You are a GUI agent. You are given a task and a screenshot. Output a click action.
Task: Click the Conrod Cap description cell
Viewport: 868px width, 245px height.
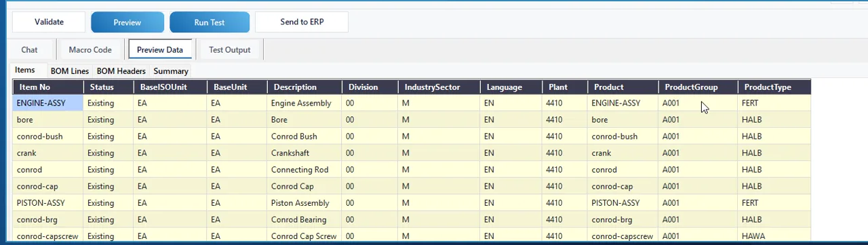(x=304, y=186)
